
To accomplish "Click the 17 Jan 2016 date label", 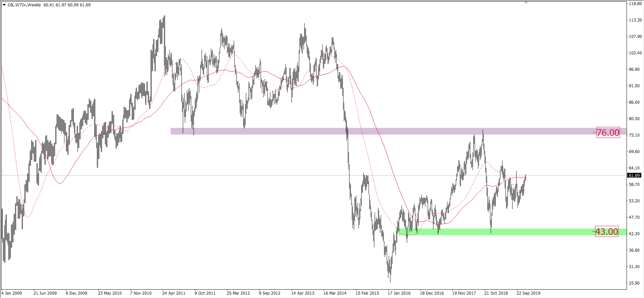I will (x=399, y=293).
